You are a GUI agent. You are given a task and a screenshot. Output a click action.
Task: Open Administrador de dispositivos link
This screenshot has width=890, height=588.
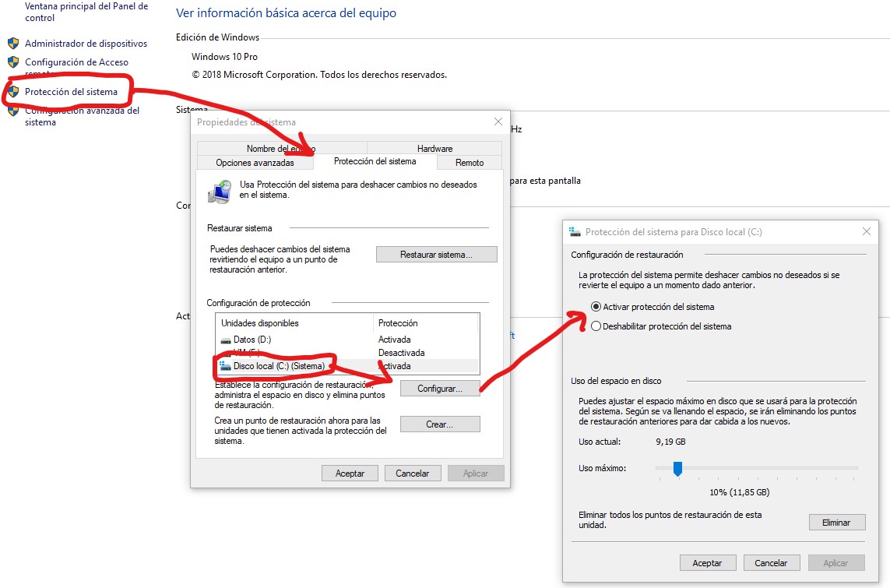pyautogui.click(x=86, y=43)
